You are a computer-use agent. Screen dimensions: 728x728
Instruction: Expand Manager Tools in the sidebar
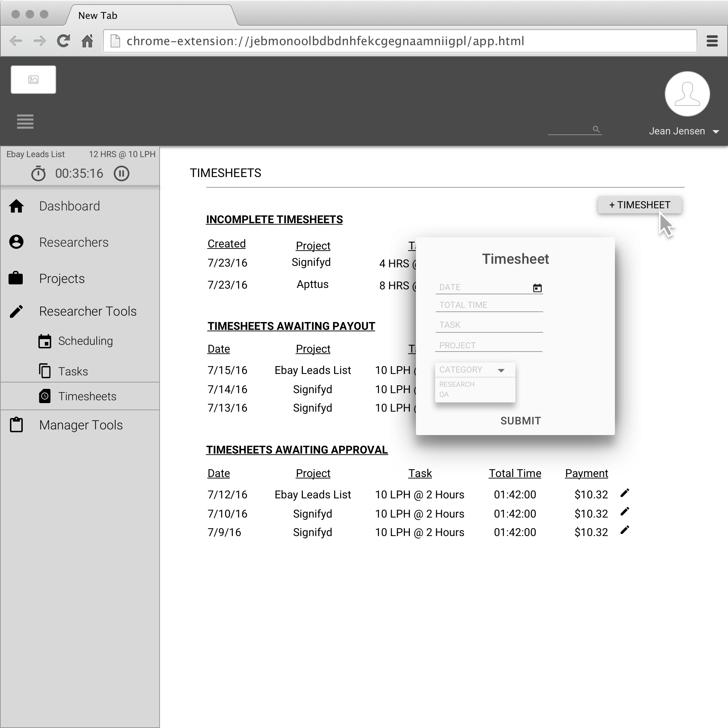click(x=81, y=425)
